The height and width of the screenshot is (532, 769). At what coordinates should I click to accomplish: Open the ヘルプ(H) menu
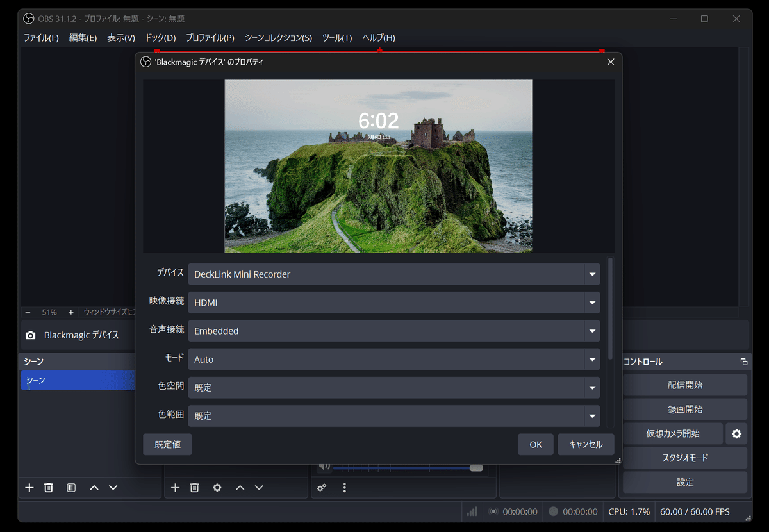(x=378, y=38)
